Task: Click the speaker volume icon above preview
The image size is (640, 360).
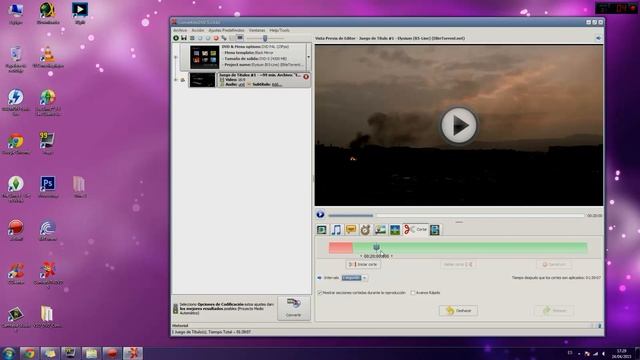Action: point(598,38)
